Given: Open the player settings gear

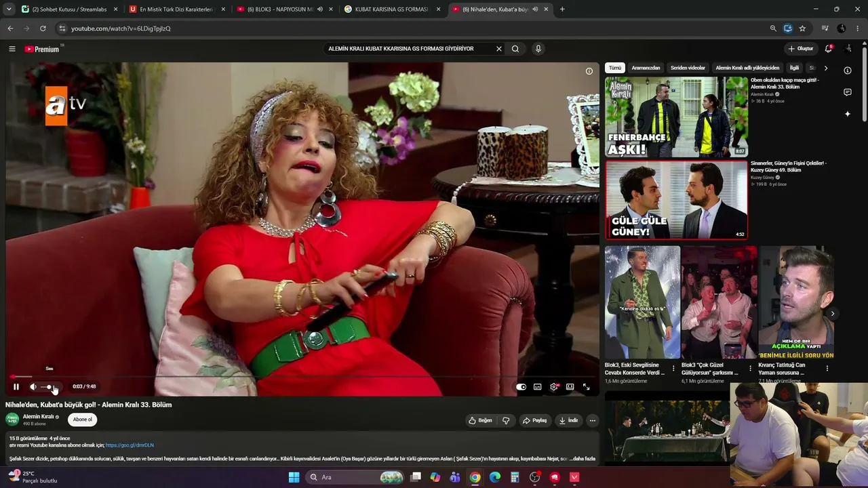Looking at the screenshot, I should click(x=554, y=387).
